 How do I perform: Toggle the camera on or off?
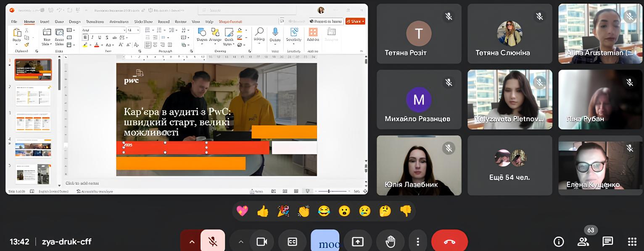click(x=262, y=242)
